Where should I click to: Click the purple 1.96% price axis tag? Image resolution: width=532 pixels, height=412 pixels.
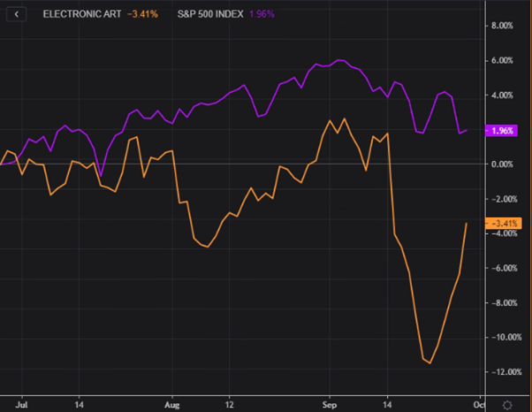coord(501,131)
